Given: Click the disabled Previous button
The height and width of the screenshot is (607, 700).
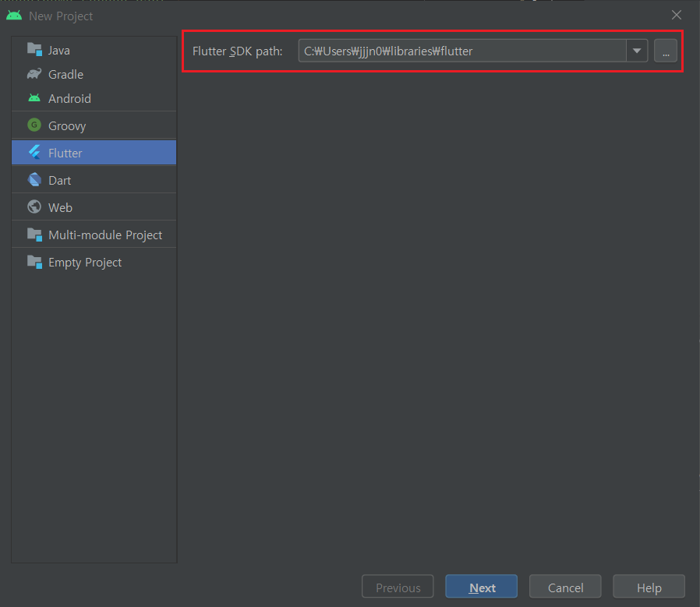Looking at the screenshot, I should click(398, 588).
